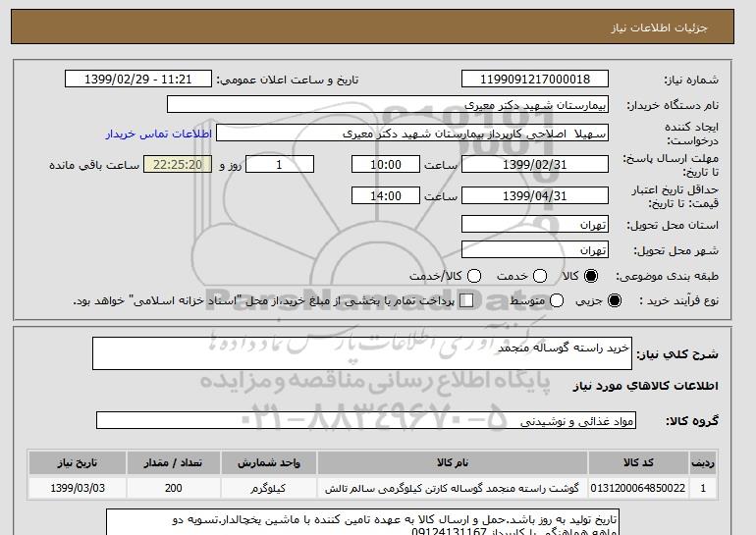Click the need date cell 1399/03/03

(78, 488)
